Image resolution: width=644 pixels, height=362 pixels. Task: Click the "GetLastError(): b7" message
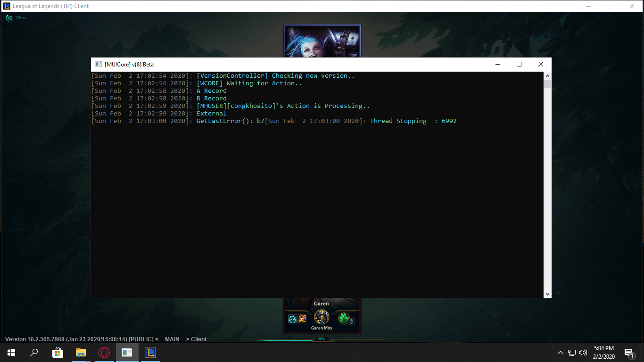coord(231,121)
